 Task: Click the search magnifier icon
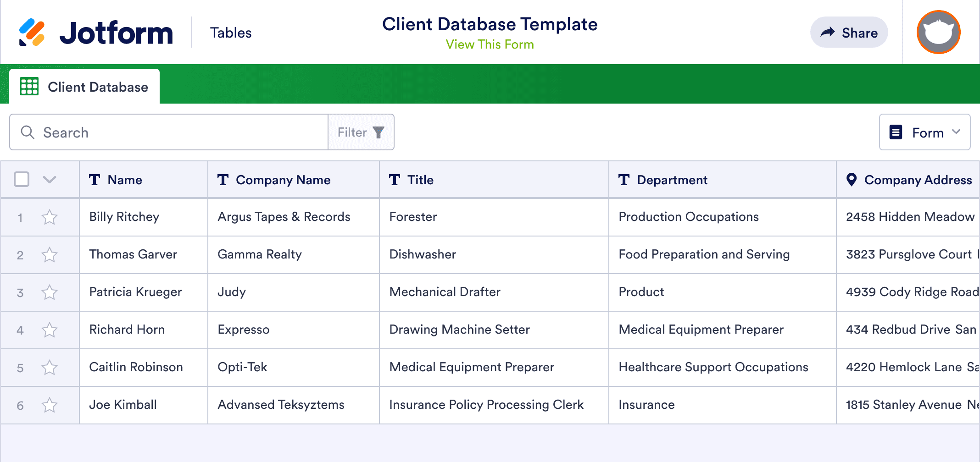pyautogui.click(x=28, y=132)
